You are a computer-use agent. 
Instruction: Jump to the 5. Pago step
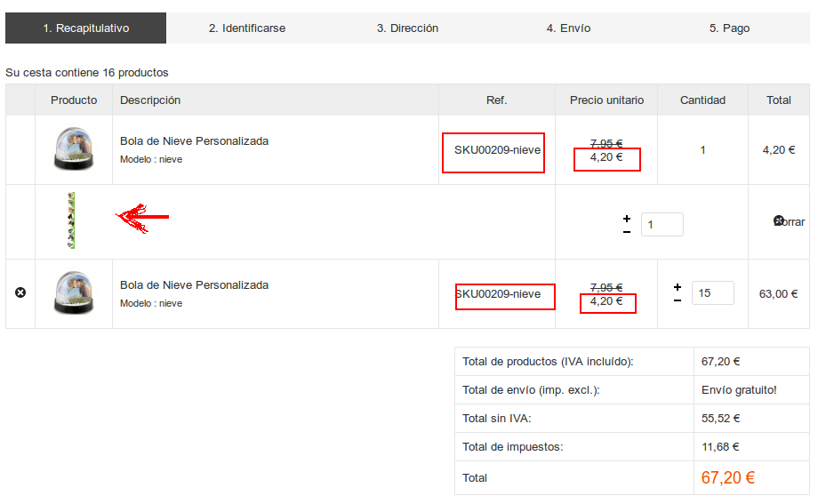point(729,28)
